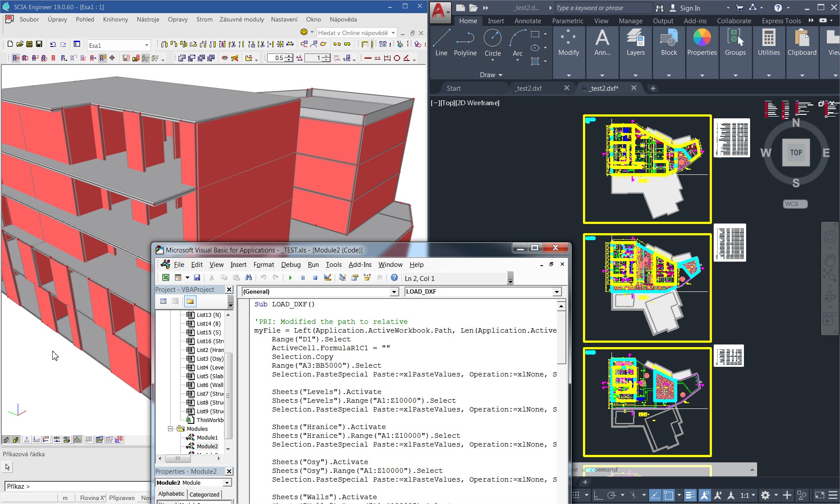Expand the Draw panel dropdown
The height and width of the screenshot is (504, 840).
(490, 75)
